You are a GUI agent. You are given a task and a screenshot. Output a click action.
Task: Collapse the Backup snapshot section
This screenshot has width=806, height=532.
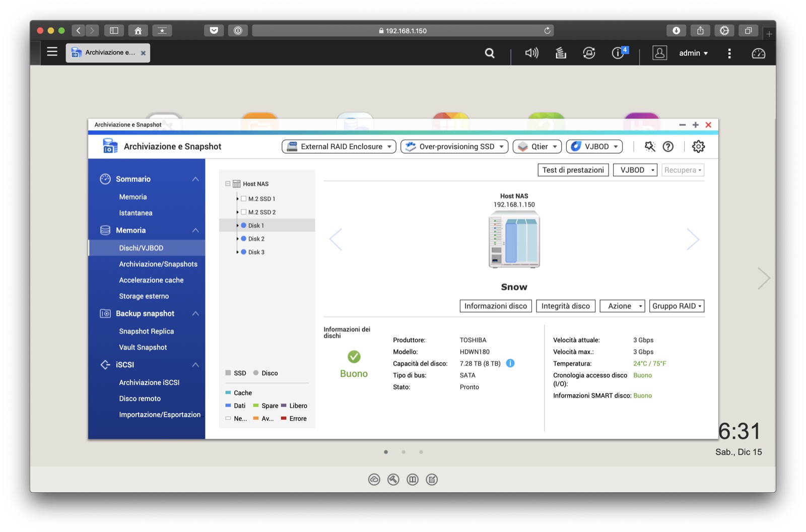coord(195,314)
